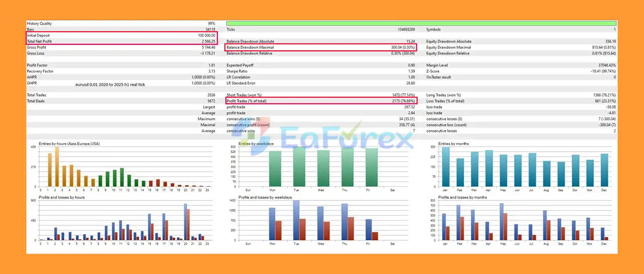
Task: Open the Entries by months chart
Action: 523,166
